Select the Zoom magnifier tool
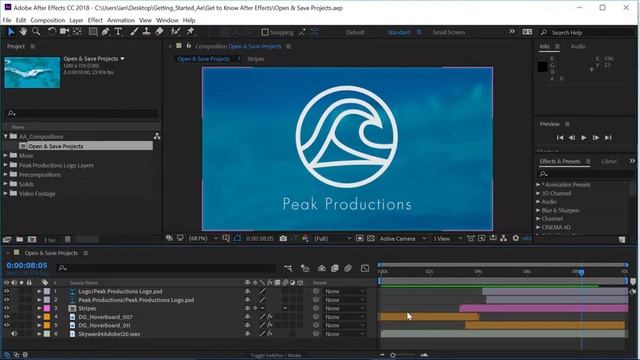The image size is (640, 360). [36, 31]
